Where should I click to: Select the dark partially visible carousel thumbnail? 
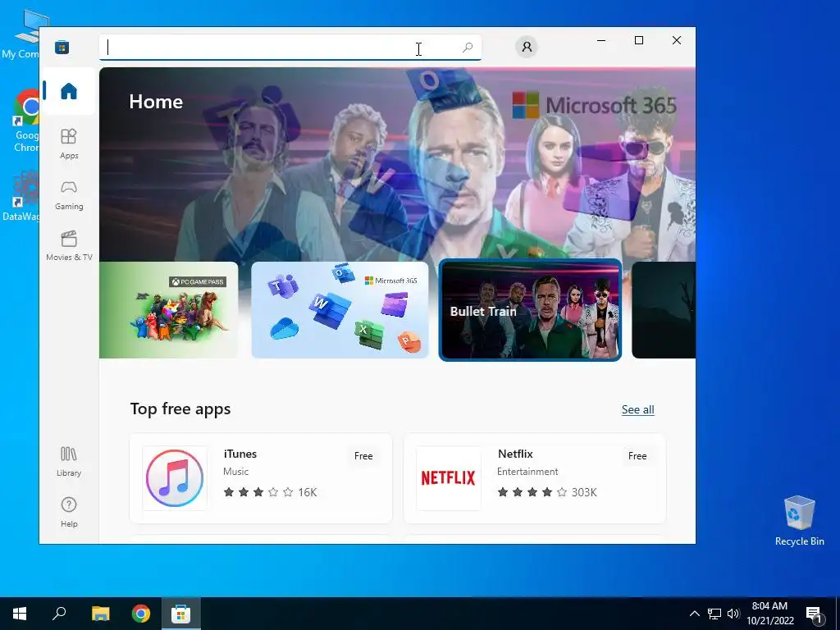coord(664,309)
